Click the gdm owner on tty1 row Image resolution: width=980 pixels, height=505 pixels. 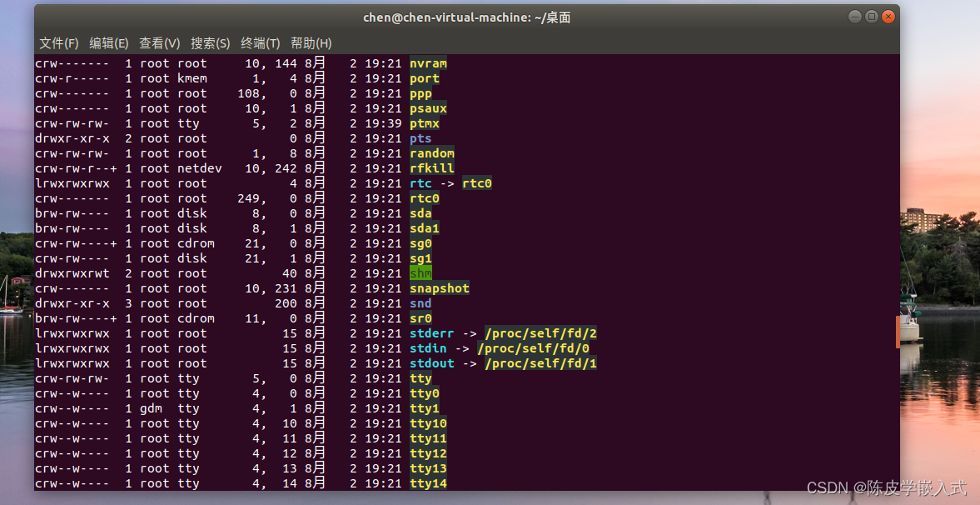(152, 408)
